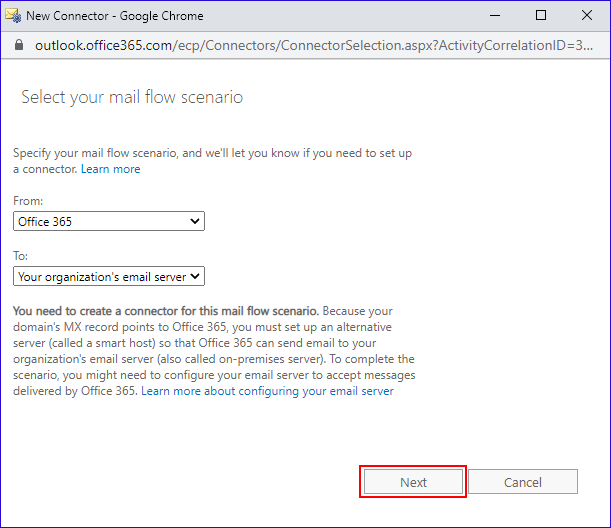Screen dimensions: 611x528
Task: Click the From: label
Action: (29, 202)
